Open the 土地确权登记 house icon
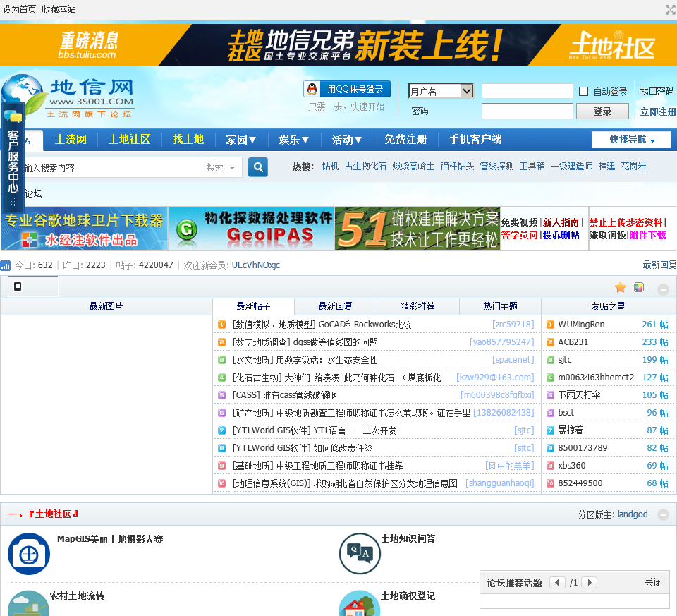677x616 pixels. click(x=359, y=603)
